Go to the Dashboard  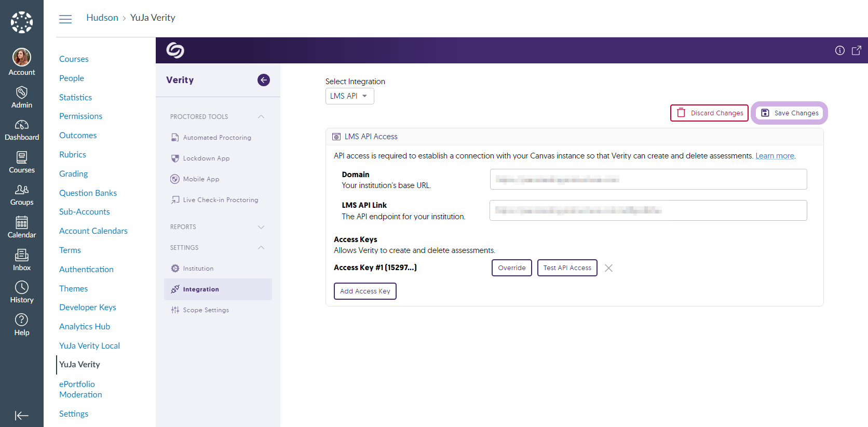pos(22,130)
